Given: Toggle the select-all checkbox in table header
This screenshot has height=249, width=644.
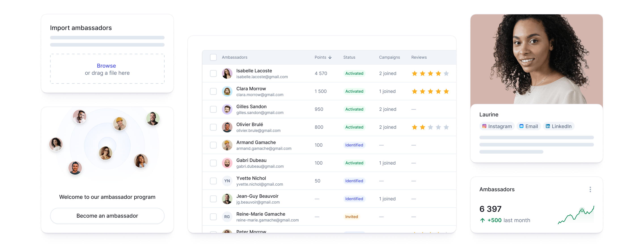Looking at the screenshot, I should click(213, 57).
